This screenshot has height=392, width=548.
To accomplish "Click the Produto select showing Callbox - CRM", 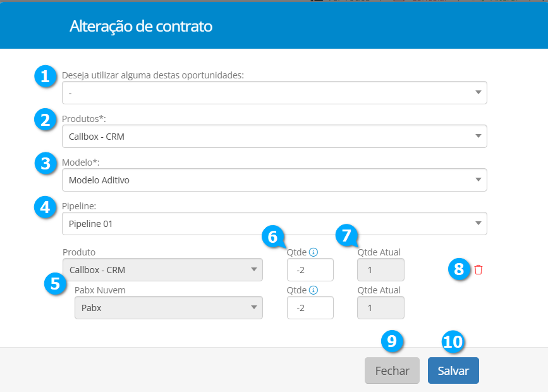I will (162, 270).
